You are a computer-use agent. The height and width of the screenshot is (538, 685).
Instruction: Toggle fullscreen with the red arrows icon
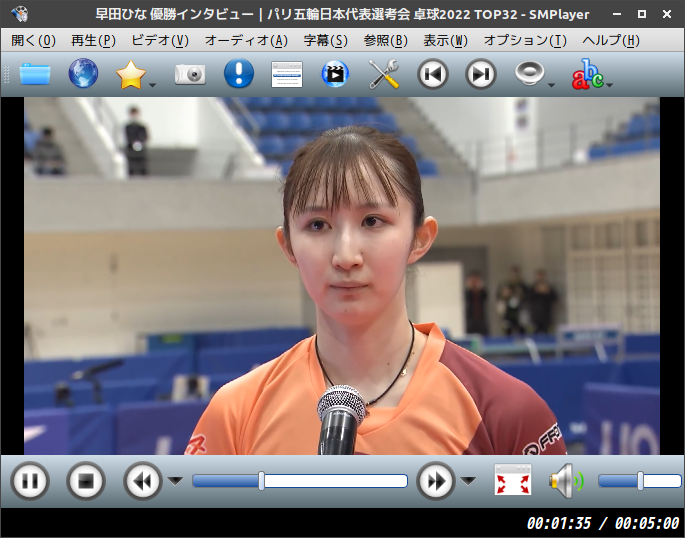[513, 480]
